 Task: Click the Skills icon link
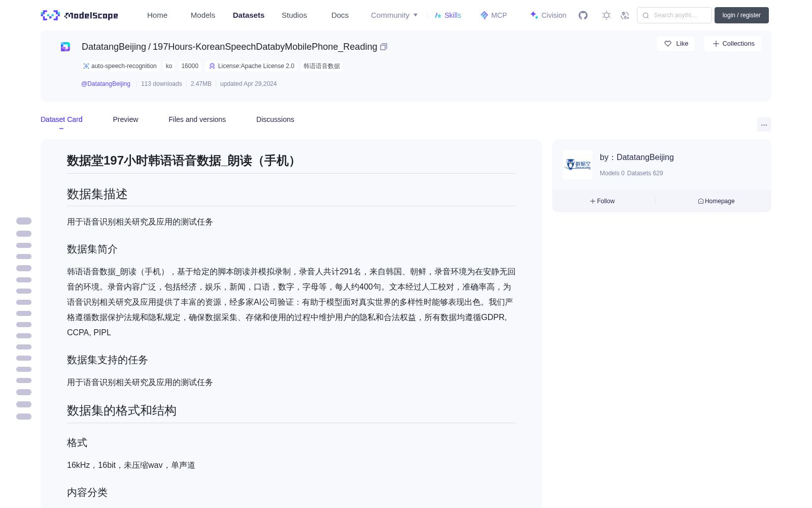(448, 15)
